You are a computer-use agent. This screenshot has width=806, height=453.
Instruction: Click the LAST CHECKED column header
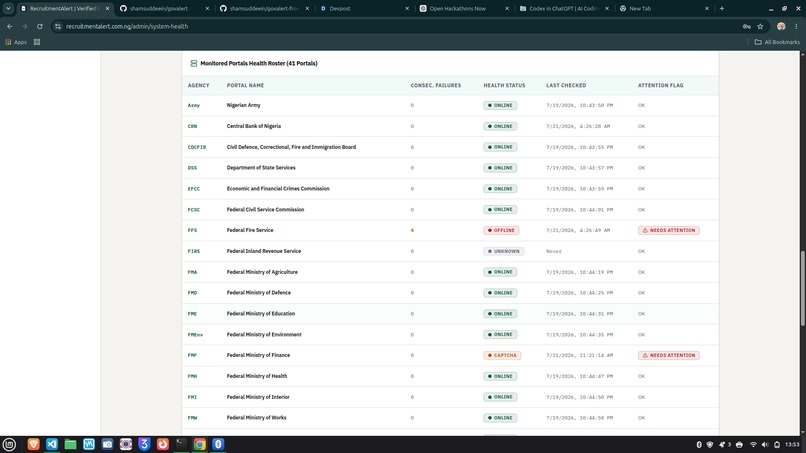[x=566, y=85]
